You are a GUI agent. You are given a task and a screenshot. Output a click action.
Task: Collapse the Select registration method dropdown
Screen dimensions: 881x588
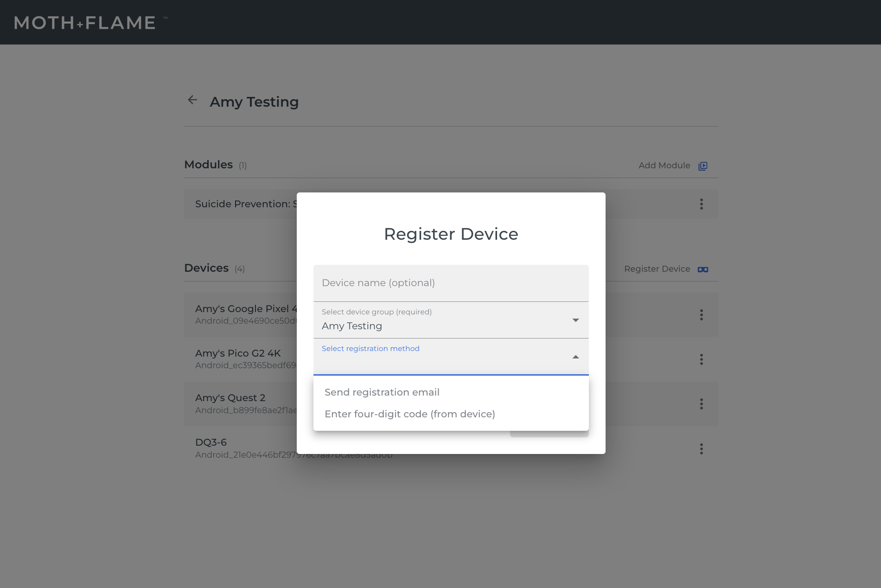[451, 357]
